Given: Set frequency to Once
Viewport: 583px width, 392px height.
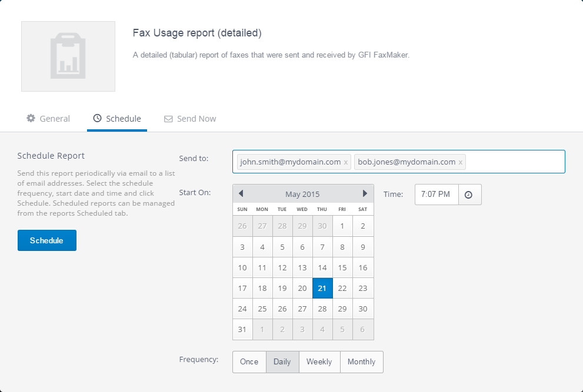Looking at the screenshot, I should pos(249,362).
